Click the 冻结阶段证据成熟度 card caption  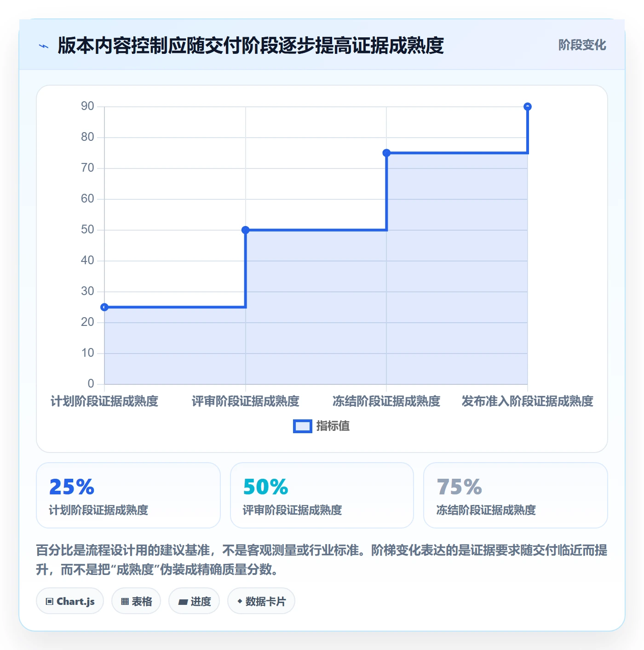(486, 510)
